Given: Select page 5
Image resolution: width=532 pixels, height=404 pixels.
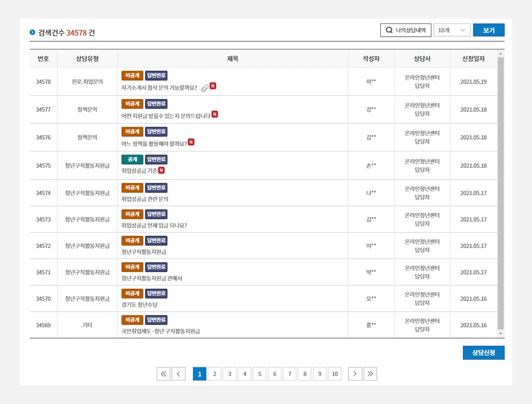Looking at the screenshot, I should (x=259, y=374).
